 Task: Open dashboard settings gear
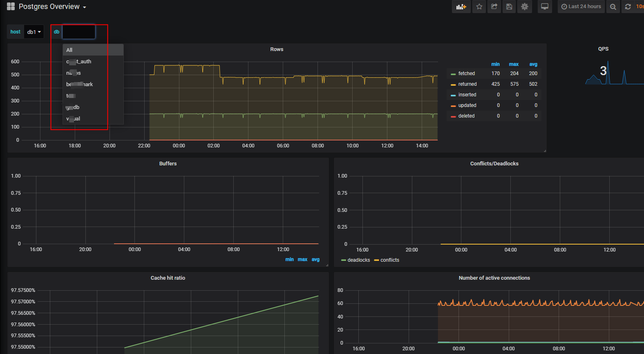point(525,7)
